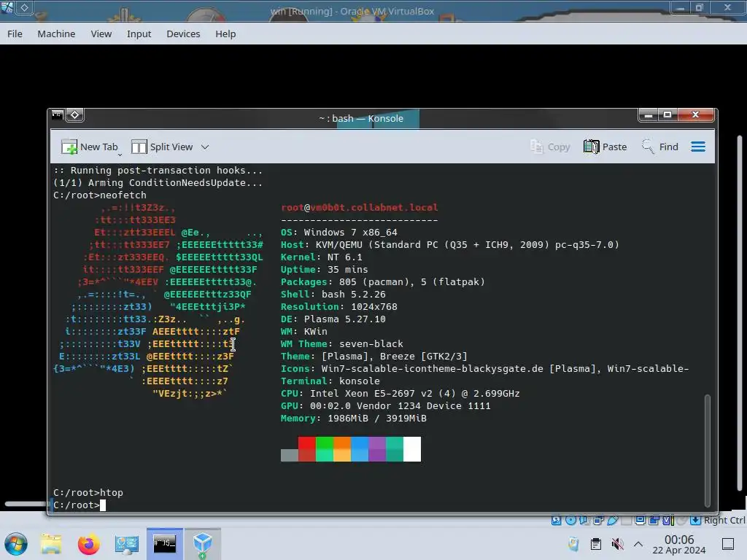Viewport: 747px width, 560px height.
Task: Expand the Split View dropdown chevron
Action: pyautogui.click(x=205, y=147)
